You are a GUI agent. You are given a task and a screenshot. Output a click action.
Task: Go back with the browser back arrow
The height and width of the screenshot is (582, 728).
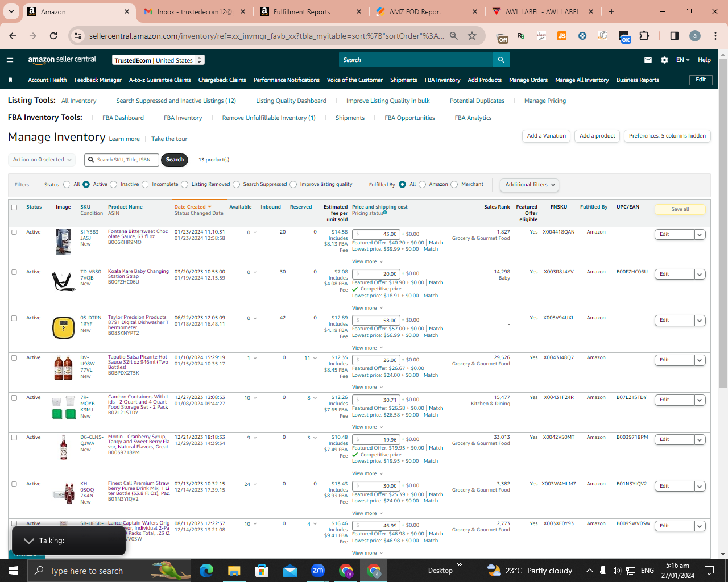tap(13, 36)
